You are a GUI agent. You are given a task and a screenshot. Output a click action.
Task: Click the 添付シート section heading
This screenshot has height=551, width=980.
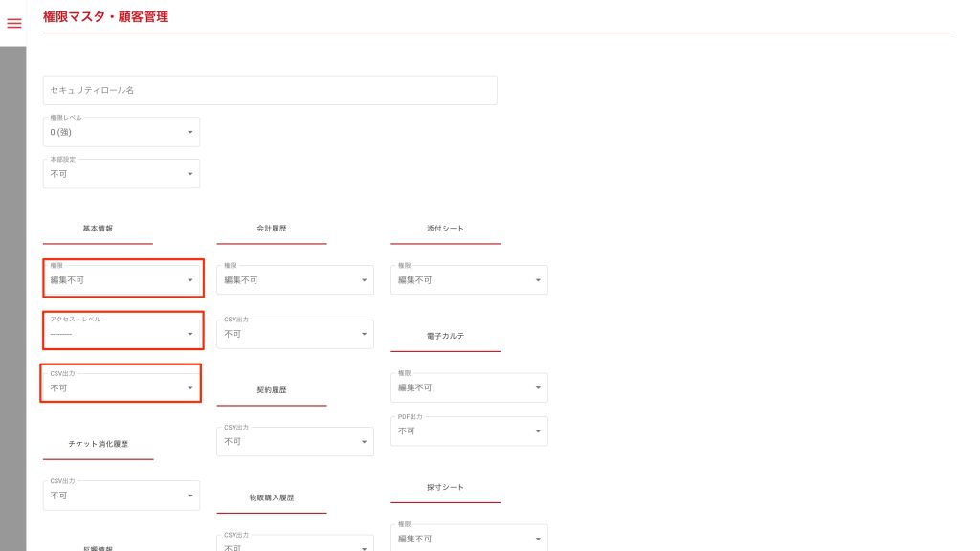point(445,230)
